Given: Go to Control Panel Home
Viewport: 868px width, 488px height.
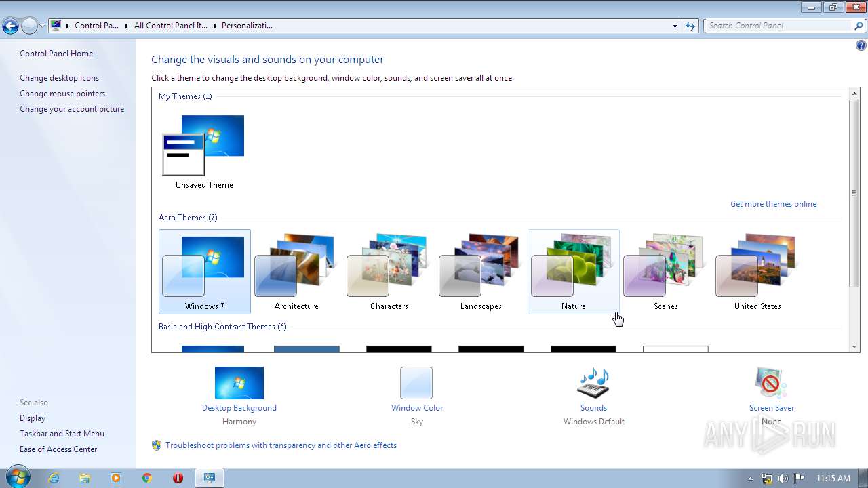Looking at the screenshot, I should (x=56, y=54).
